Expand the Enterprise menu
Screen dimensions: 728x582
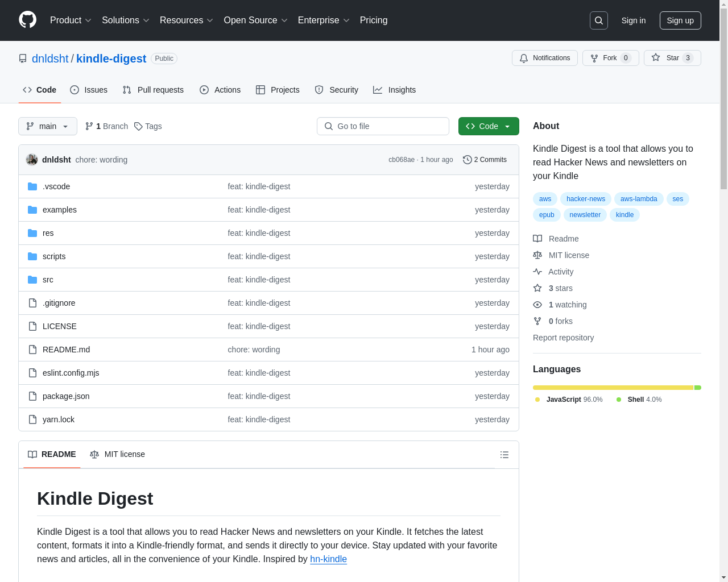click(x=324, y=20)
